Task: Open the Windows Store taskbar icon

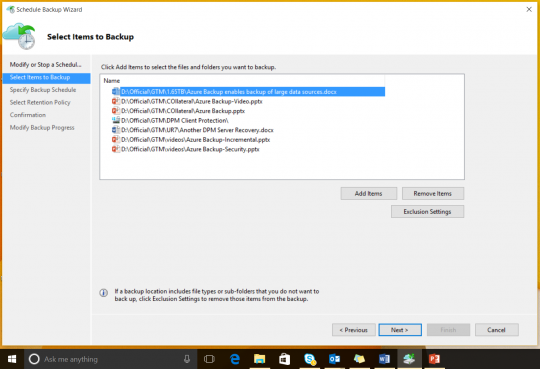Action: 284,359
